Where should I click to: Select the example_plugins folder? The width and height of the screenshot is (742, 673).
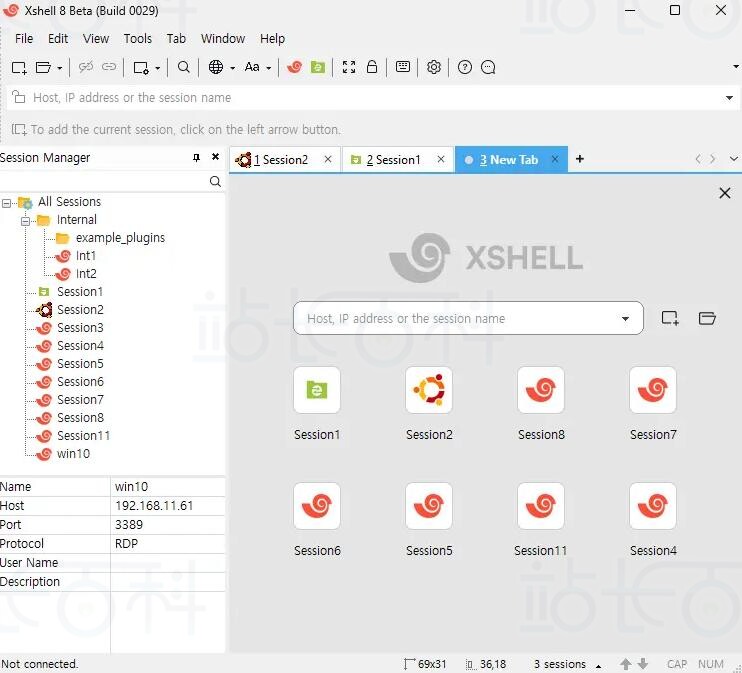click(x=120, y=238)
